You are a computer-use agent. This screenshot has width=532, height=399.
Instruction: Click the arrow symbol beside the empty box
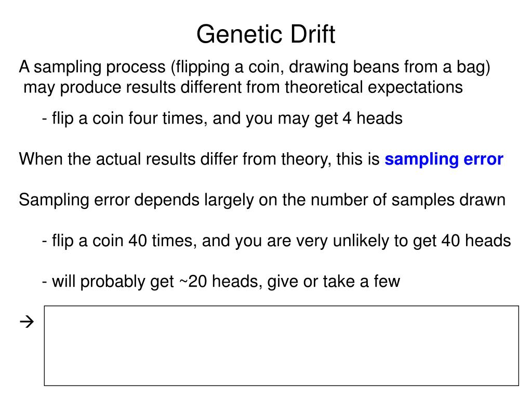(x=27, y=321)
